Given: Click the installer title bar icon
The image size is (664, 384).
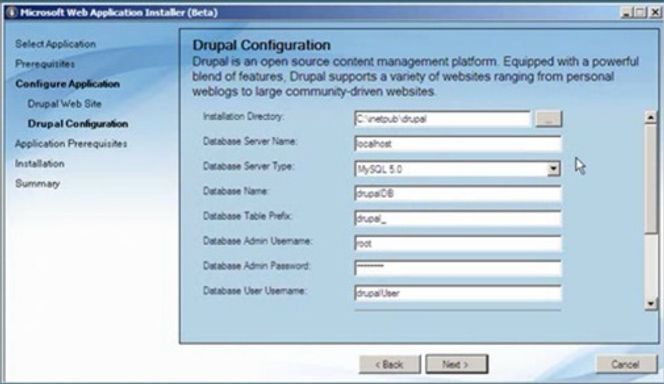Looking at the screenshot, I should (12, 12).
